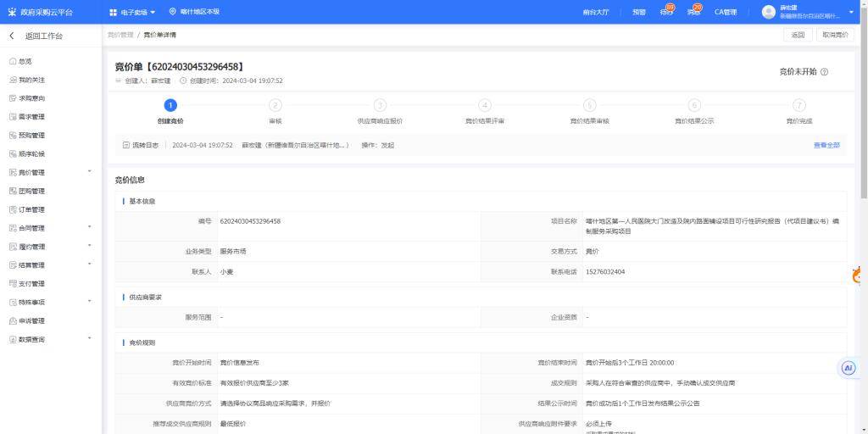The width and height of the screenshot is (868, 434).
Task: Click the 查看全部 link
Action: (x=826, y=146)
